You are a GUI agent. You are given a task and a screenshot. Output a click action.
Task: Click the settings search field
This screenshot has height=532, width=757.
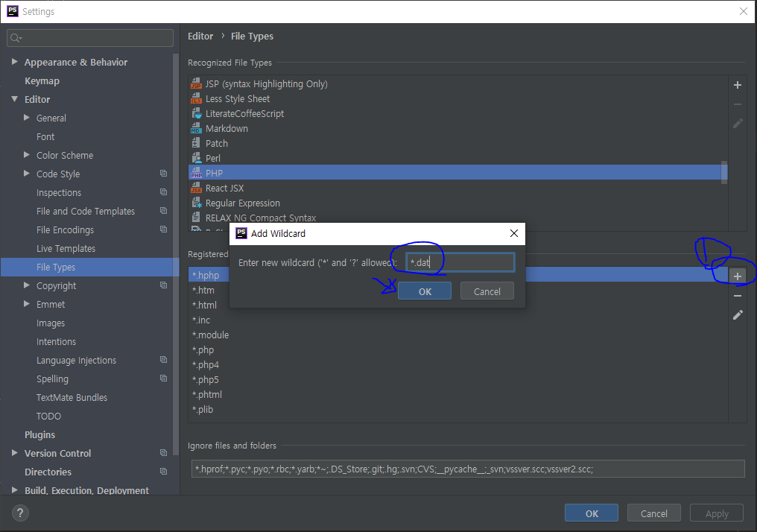click(90, 38)
